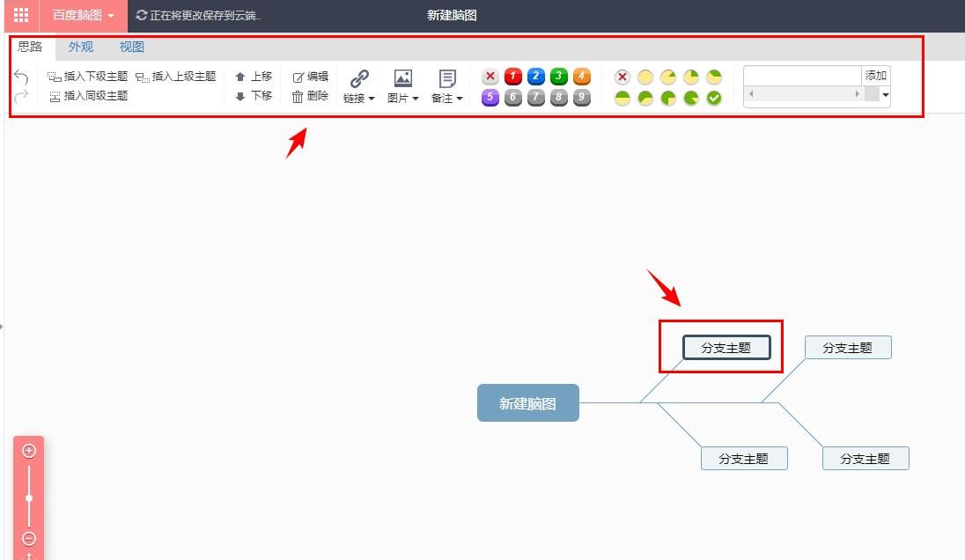This screenshot has width=965, height=560.
Task: Open the 图片 image dropdown
Action: (x=401, y=86)
